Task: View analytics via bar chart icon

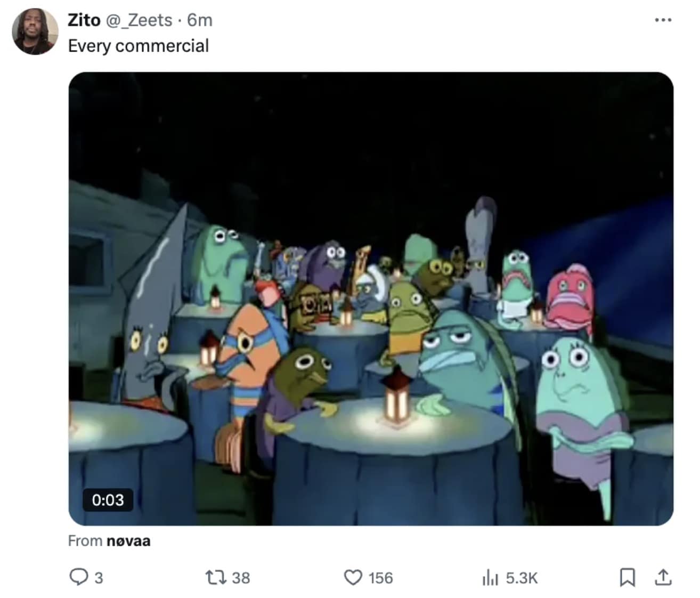Action: [489, 577]
